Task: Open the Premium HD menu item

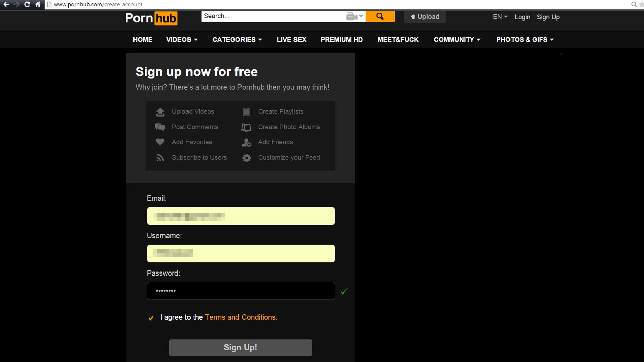Action: (x=341, y=40)
